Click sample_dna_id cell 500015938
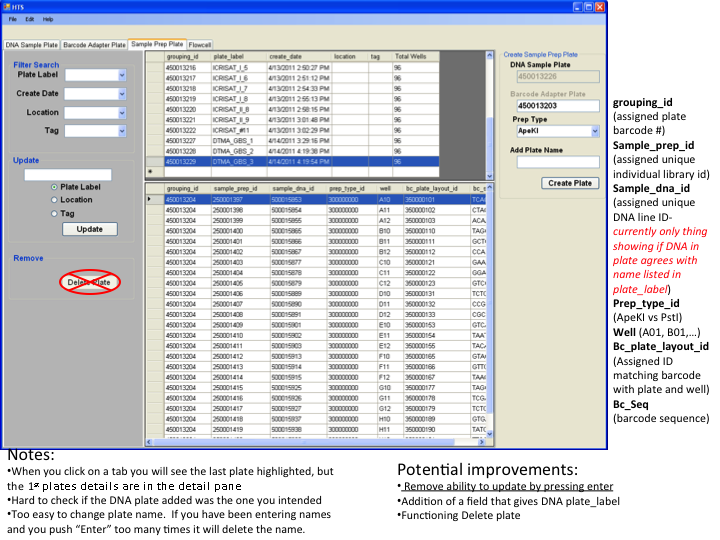The width and height of the screenshot is (720, 540). (298, 430)
